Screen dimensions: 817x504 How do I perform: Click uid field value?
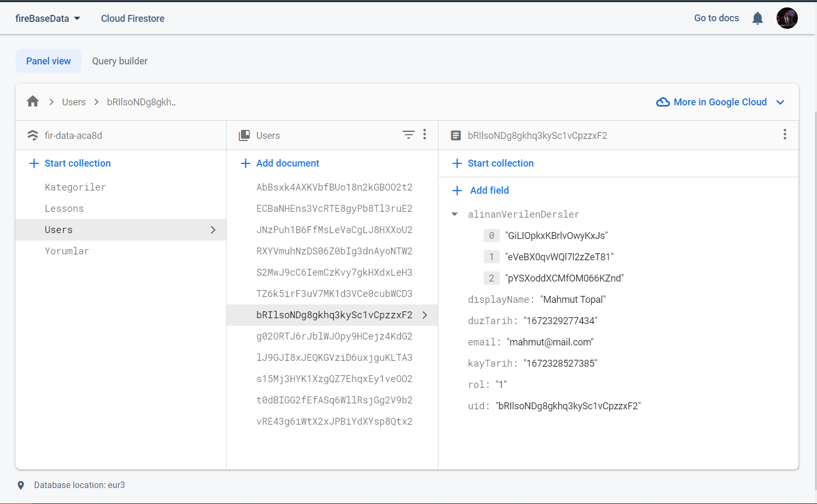568,406
